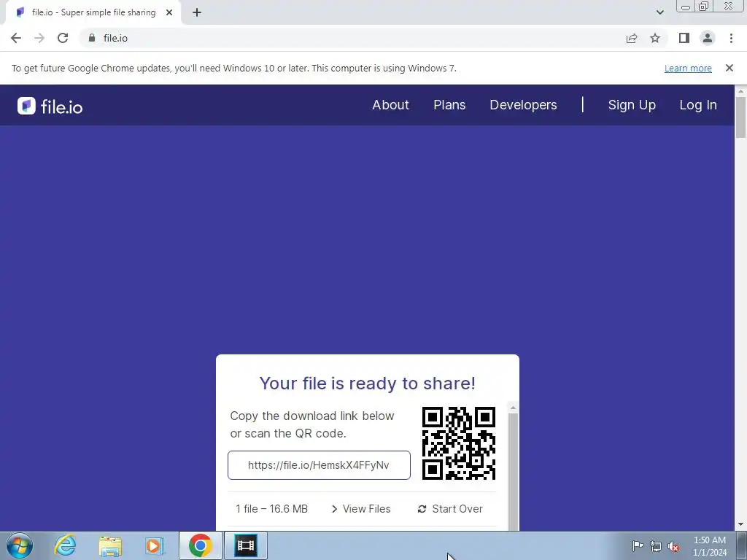Viewport: 747px width, 560px height.
Task: Click Sign Up in the header
Action: pyautogui.click(x=632, y=105)
